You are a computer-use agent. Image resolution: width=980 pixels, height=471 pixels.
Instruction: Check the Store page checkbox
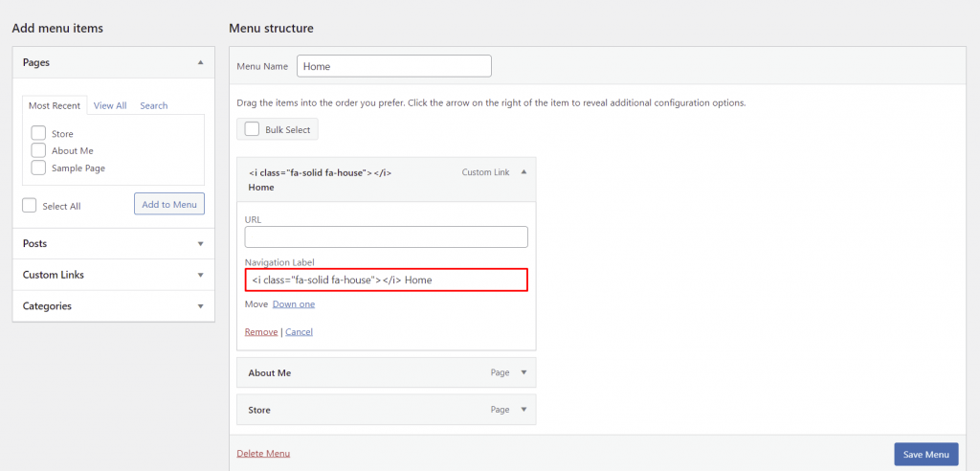[x=38, y=134]
